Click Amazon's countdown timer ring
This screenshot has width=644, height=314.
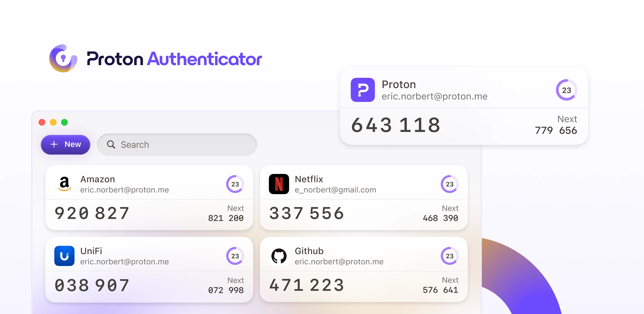(x=235, y=184)
